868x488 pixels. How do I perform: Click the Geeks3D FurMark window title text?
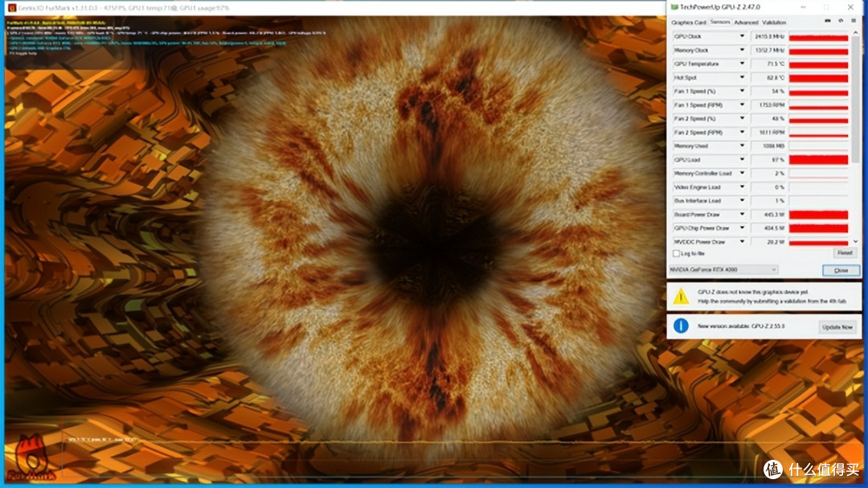[124, 8]
